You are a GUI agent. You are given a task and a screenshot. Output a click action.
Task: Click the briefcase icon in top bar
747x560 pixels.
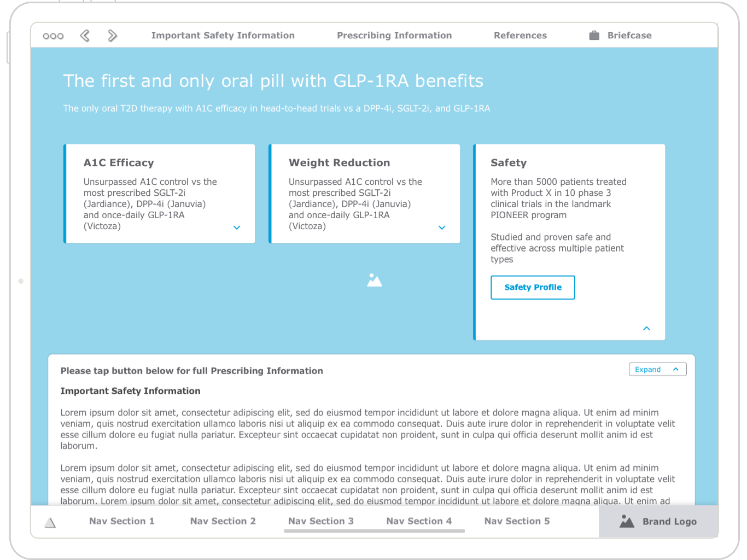coord(594,36)
